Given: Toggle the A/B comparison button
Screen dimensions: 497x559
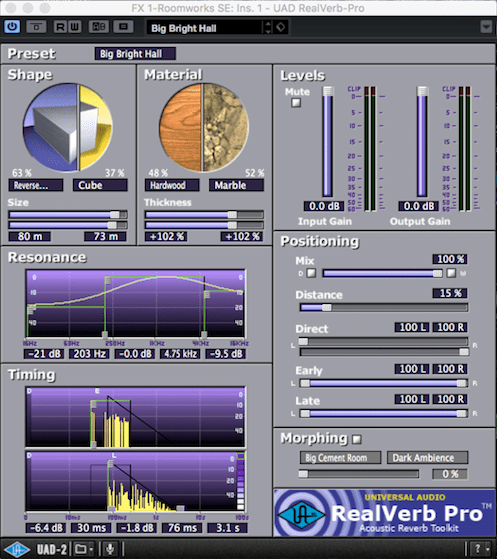Looking at the screenshot, I should (99, 27).
